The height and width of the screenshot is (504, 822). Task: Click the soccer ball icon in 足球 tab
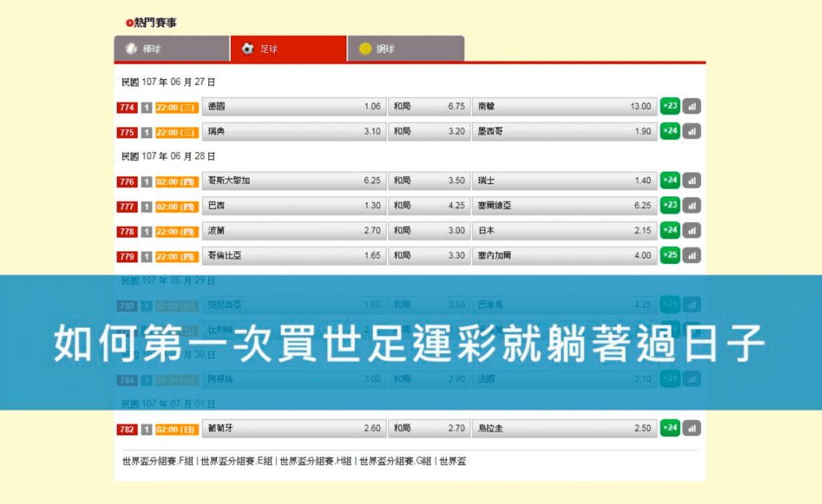248,49
